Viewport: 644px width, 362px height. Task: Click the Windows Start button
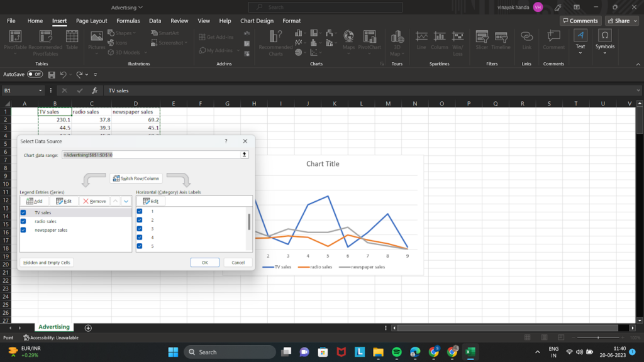[174, 352]
